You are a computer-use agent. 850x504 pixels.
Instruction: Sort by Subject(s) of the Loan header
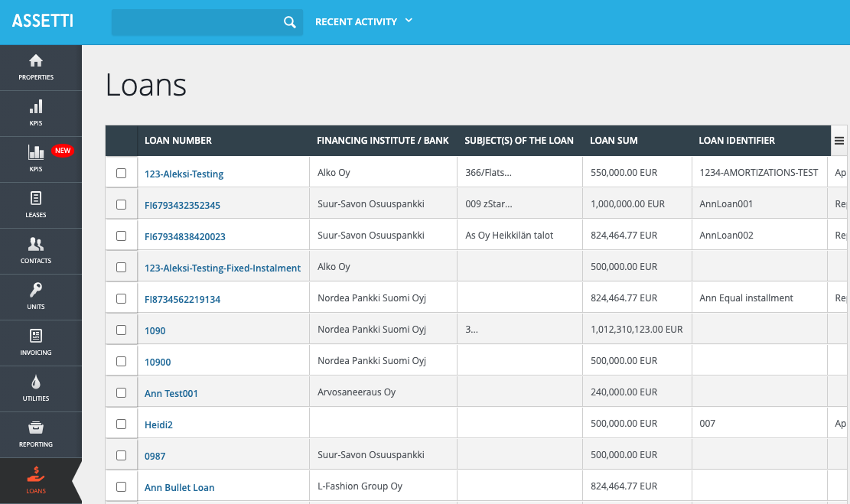(519, 141)
